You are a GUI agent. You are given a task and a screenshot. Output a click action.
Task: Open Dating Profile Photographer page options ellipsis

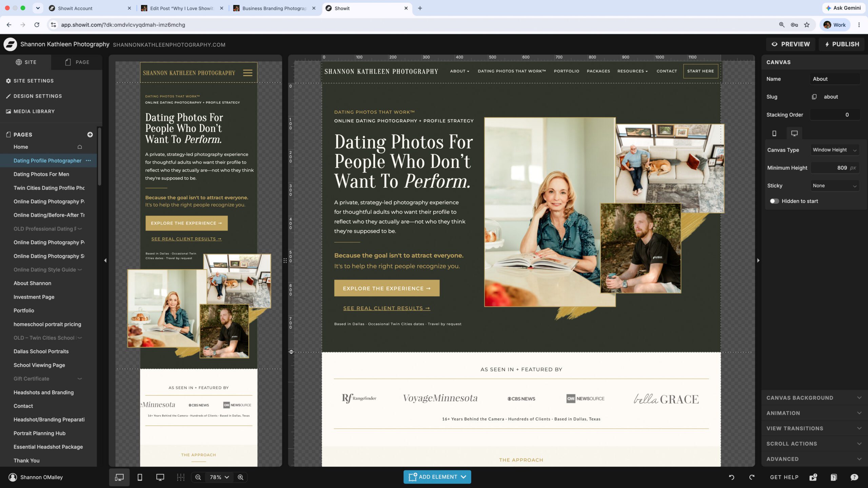(x=88, y=161)
